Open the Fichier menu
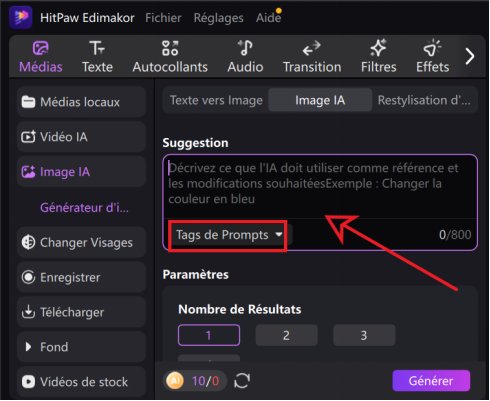This screenshot has width=490, height=401. [163, 18]
